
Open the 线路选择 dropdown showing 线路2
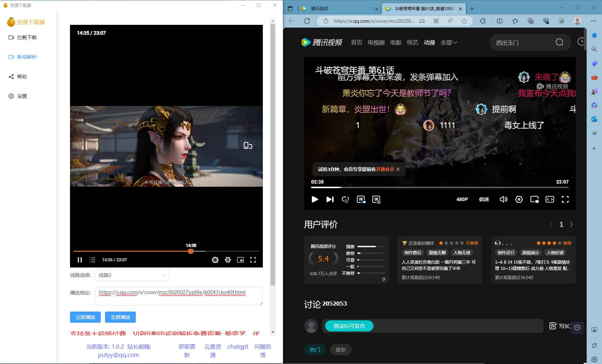coord(132,275)
